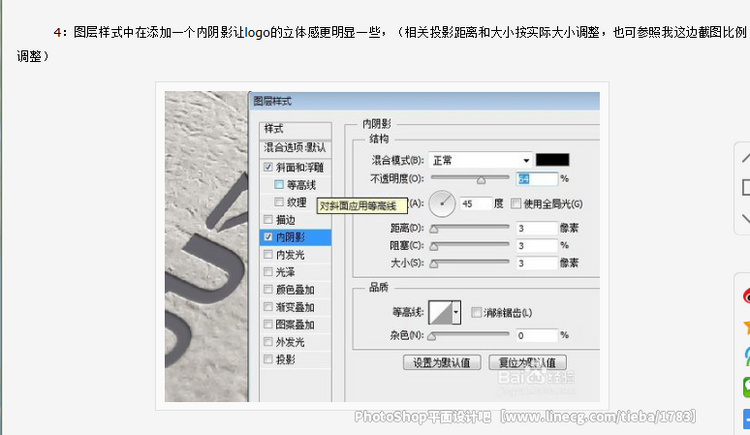Click the angle field showing 45
Screen dimensions: 750x435
click(475, 204)
